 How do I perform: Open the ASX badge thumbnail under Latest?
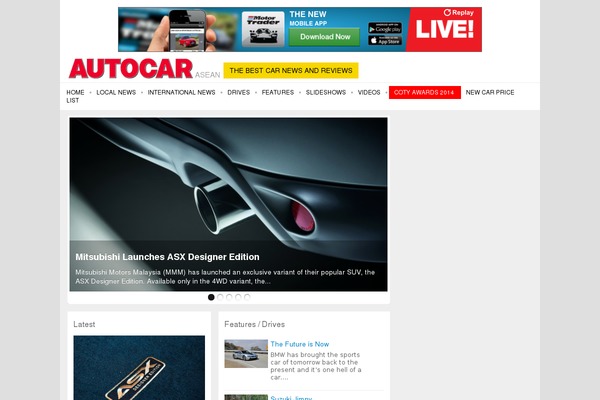(139, 368)
